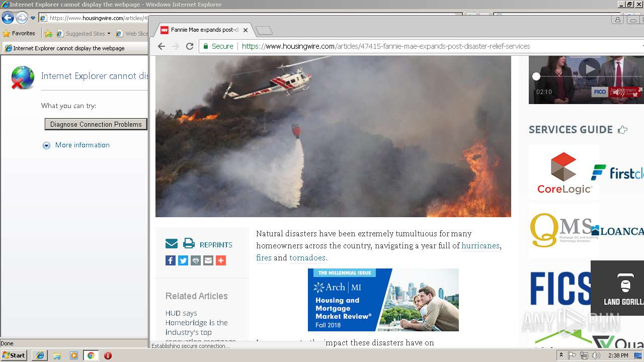Viewport: 644px width, 362px height.
Task: Click the red Opera taskbar icon
Action: (x=108, y=355)
